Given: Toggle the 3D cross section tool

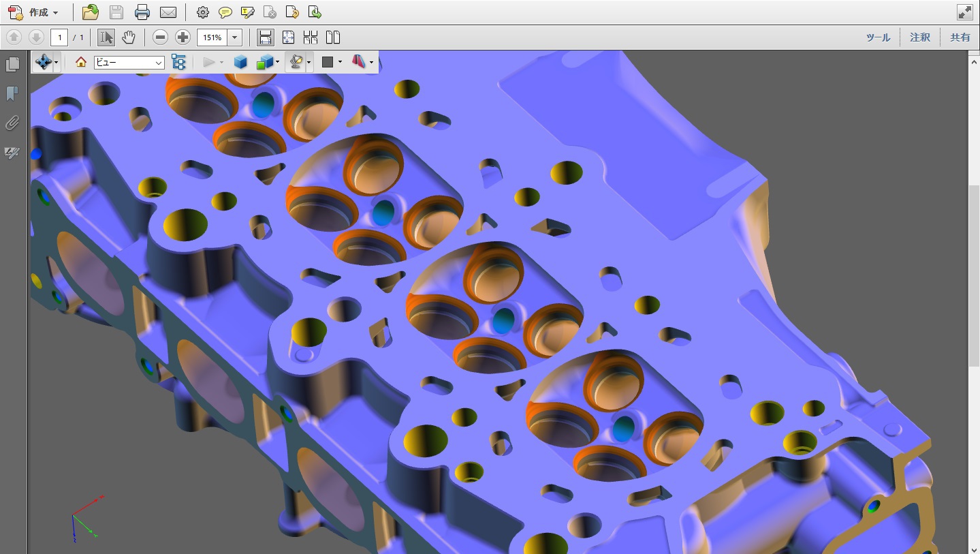Looking at the screenshot, I should [358, 62].
